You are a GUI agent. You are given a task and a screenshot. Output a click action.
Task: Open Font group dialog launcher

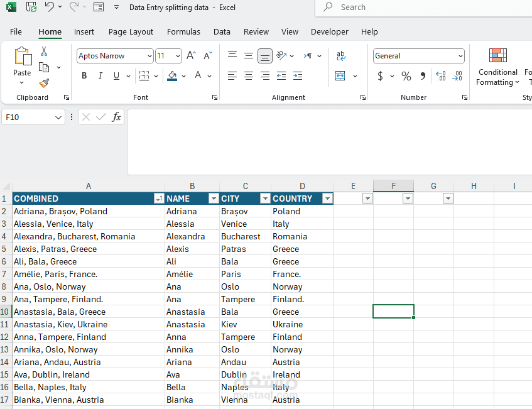tap(215, 98)
